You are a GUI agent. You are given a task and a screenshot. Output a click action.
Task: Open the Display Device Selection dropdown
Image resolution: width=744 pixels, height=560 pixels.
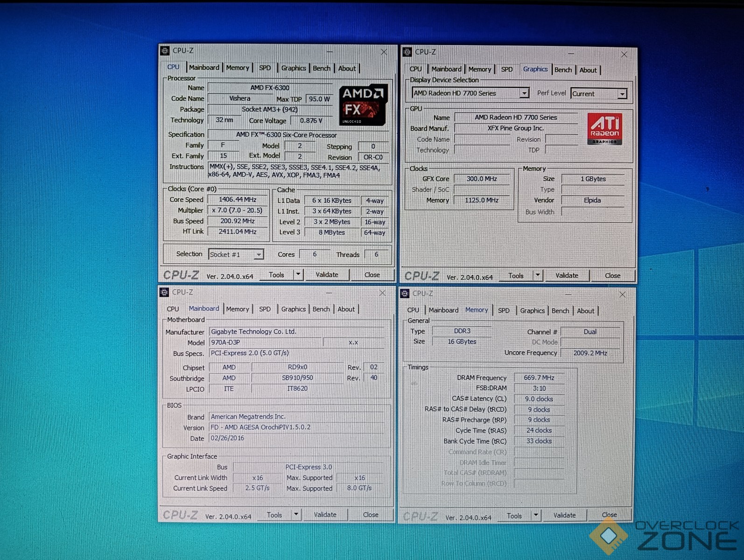524,93
